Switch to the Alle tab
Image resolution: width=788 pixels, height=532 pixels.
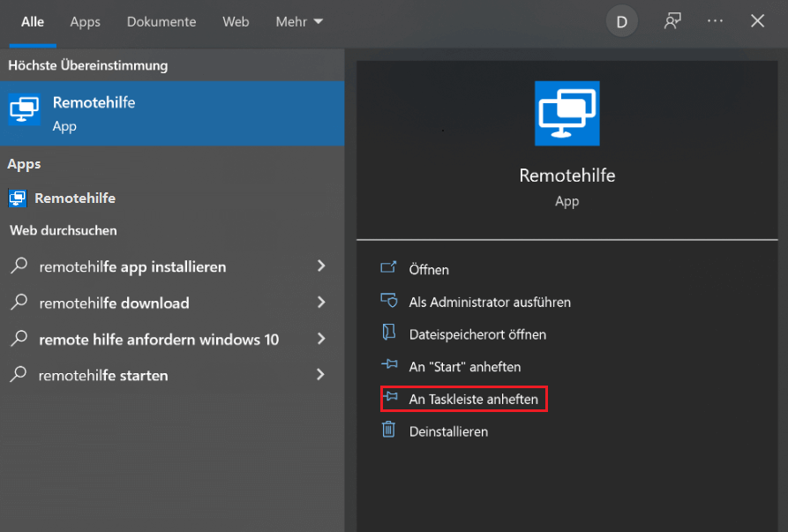33,22
